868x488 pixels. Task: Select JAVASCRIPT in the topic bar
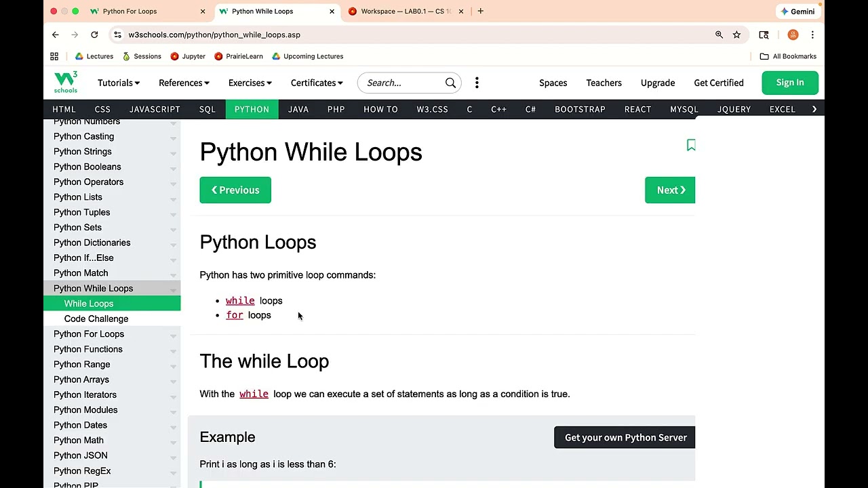[x=155, y=109]
